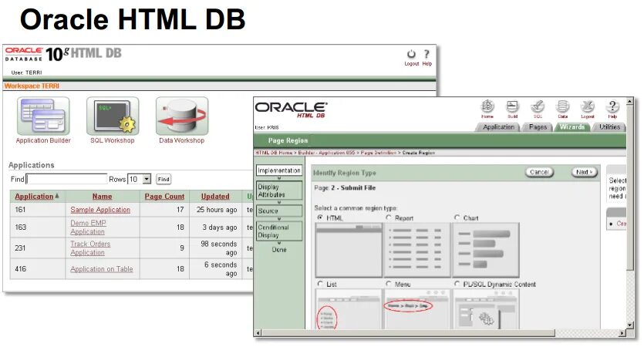Sort by the Page Count column header
The width and height of the screenshot is (644, 347).
pos(164,197)
